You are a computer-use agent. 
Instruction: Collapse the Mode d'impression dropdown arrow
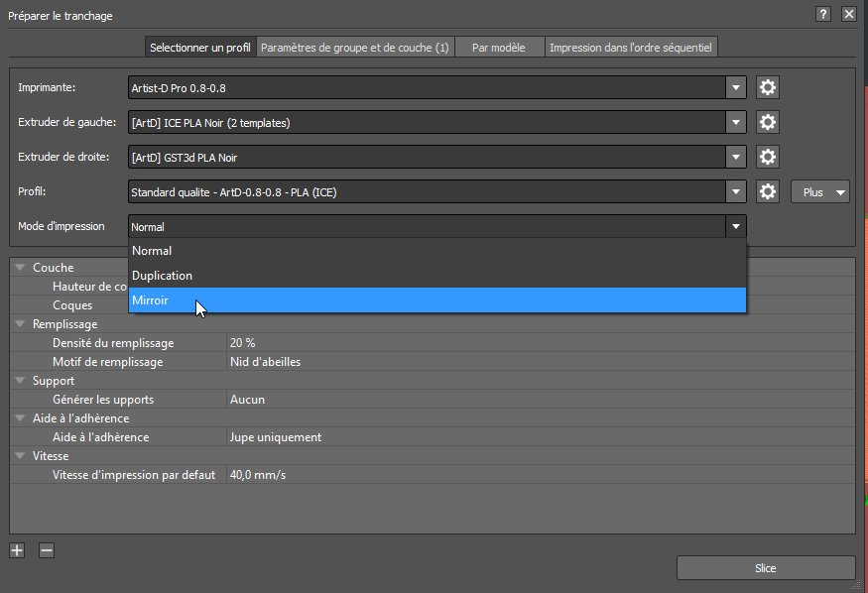coord(736,226)
